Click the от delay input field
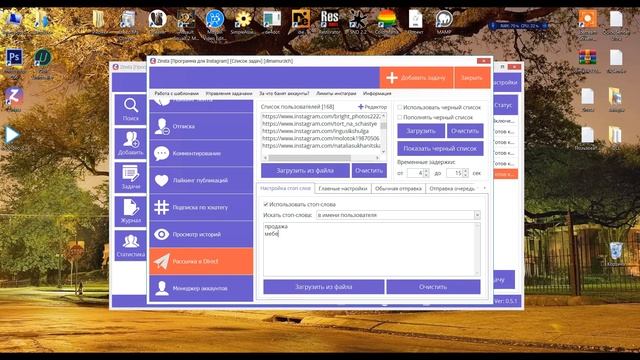 pyautogui.click(x=415, y=173)
